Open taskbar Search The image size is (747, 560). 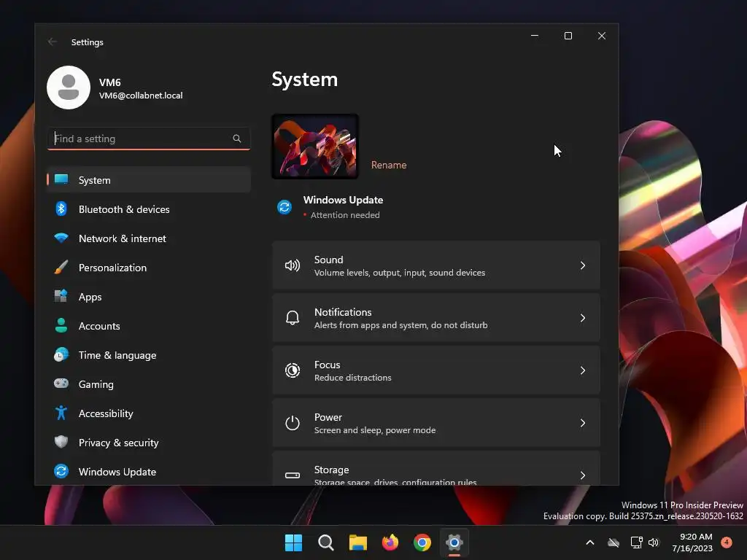point(326,542)
